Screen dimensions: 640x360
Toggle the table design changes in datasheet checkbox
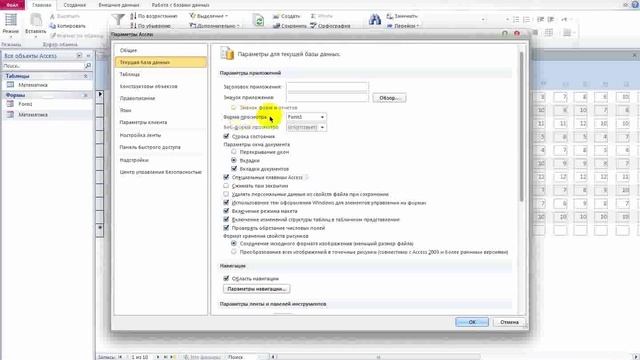226,219
